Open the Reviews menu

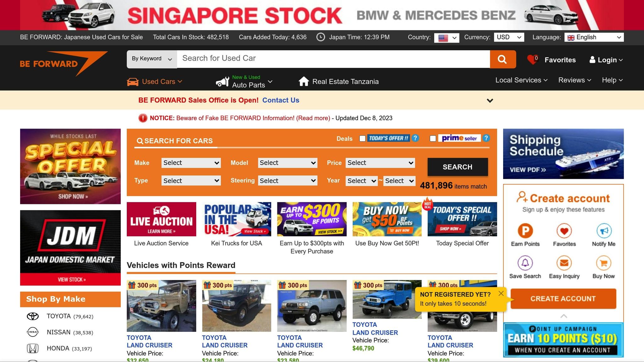click(x=575, y=80)
